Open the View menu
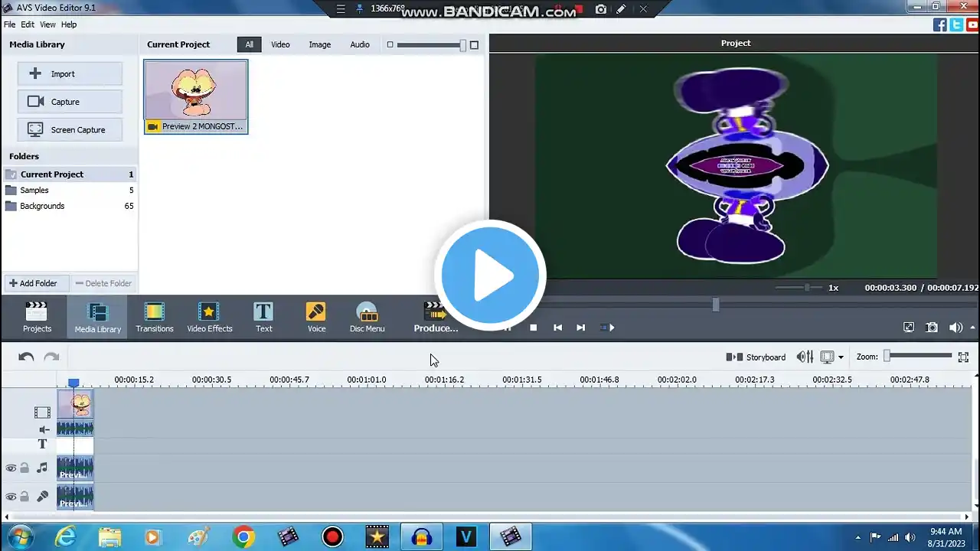The width and height of the screenshot is (980, 551). point(47,24)
